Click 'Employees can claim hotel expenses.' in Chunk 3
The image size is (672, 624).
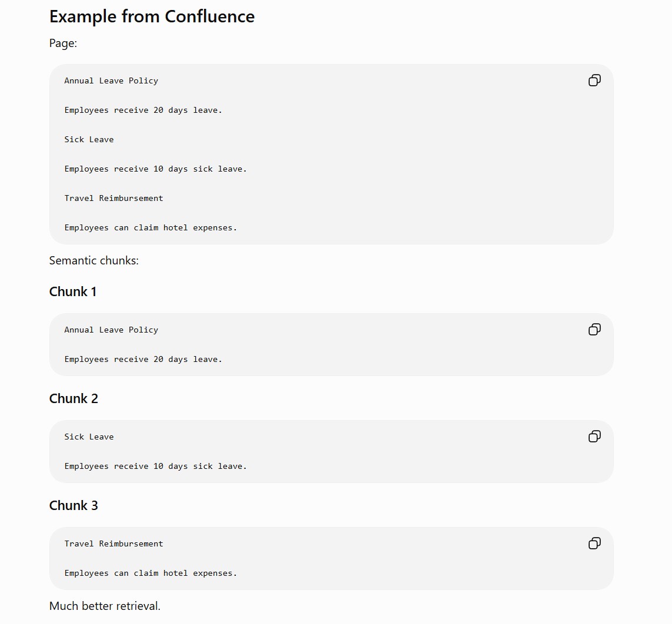point(151,573)
